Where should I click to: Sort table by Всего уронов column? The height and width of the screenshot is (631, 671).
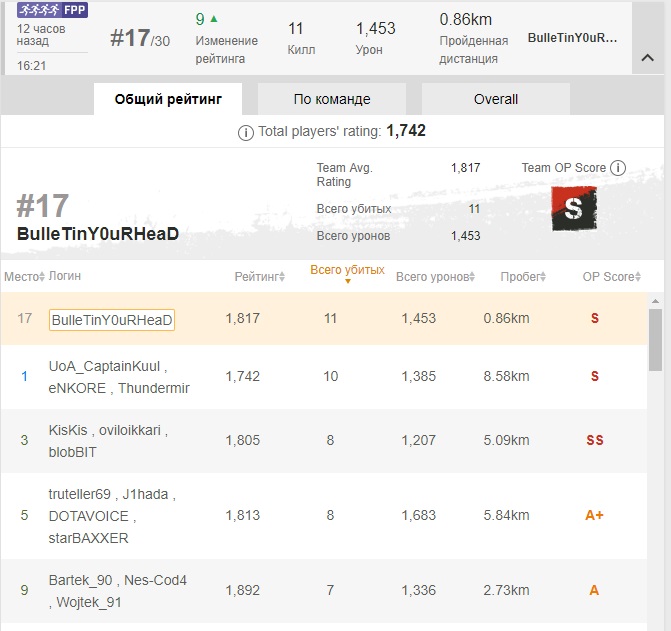coord(436,277)
